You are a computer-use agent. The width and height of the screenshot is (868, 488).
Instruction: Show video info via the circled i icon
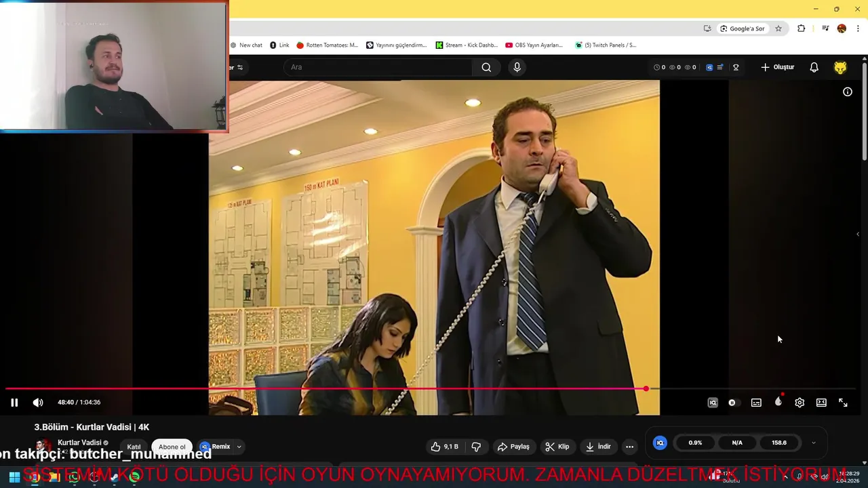847,91
